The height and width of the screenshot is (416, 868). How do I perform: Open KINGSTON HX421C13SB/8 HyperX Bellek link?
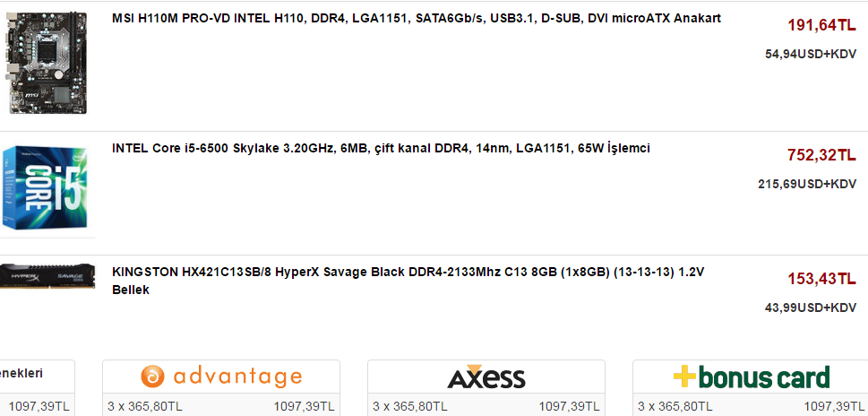click(x=408, y=281)
